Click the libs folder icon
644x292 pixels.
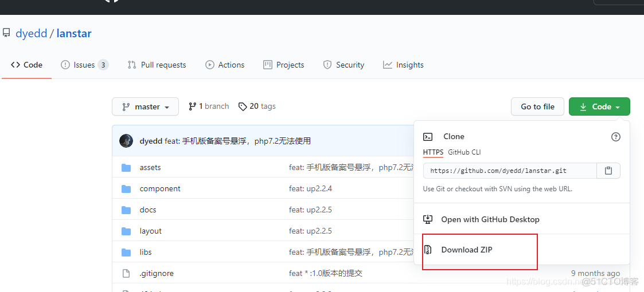pos(126,252)
